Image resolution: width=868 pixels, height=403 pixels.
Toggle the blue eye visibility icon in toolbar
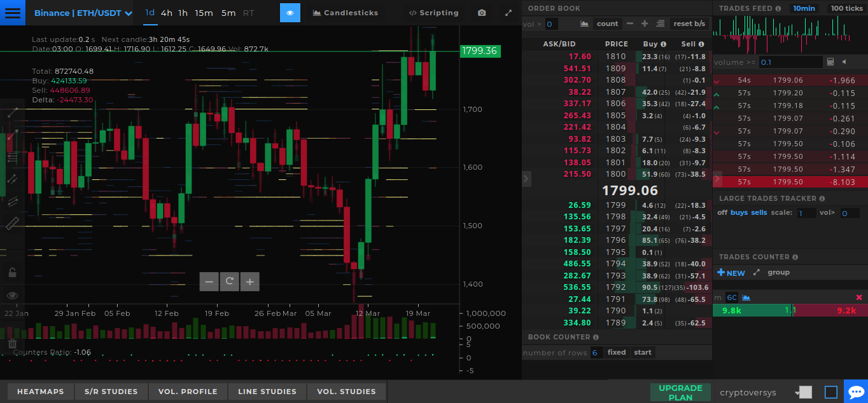290,13
